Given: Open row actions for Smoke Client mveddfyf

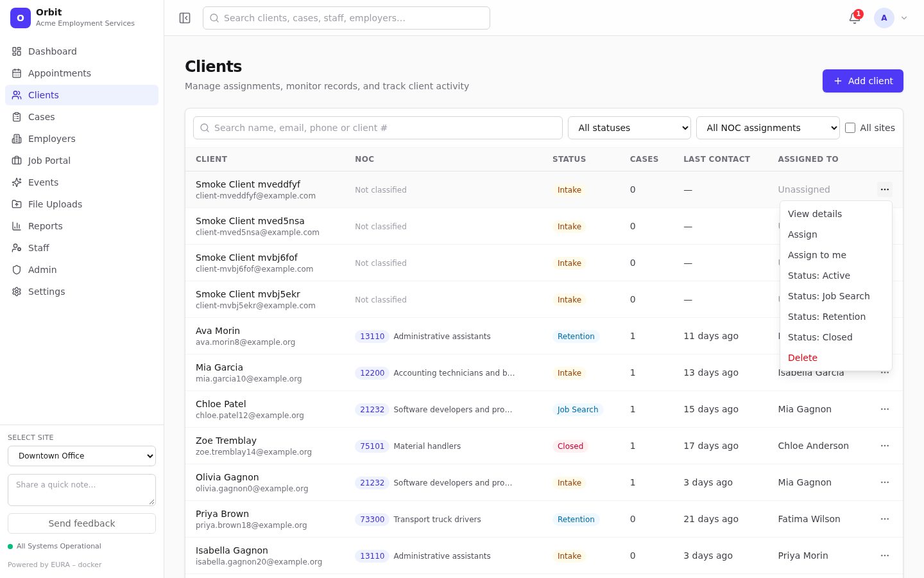Looking at the screenshot, I should tap(885, 189).
